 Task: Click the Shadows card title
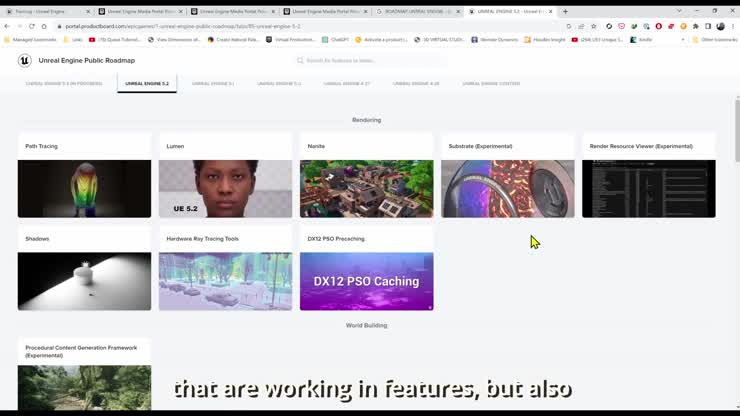pyautogui.click(x=37, y=239)
